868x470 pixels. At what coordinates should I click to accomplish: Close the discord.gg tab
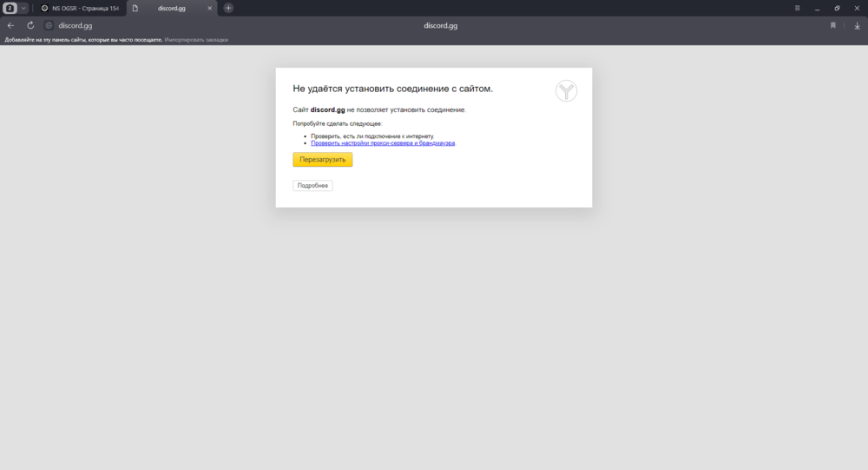(x=210, y=9)
